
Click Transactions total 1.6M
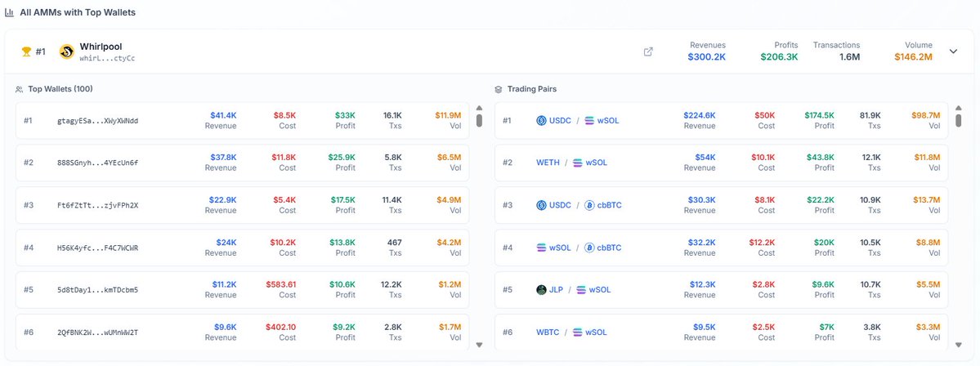coord(849,57)
